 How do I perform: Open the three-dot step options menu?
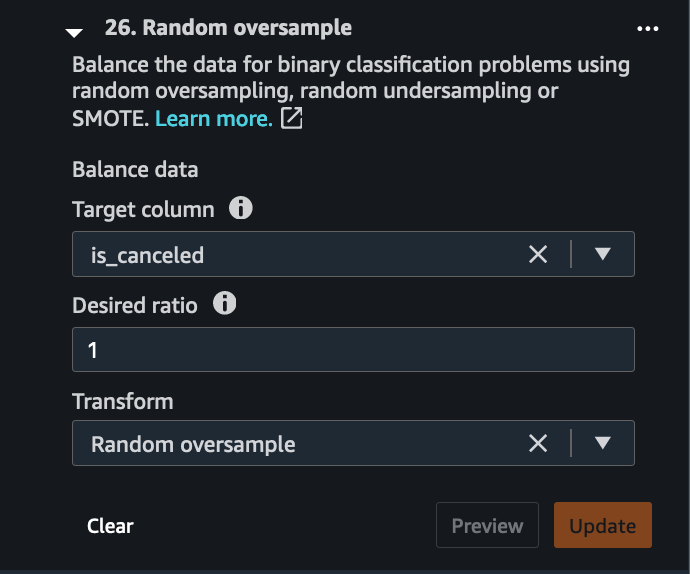coord(648,29)
